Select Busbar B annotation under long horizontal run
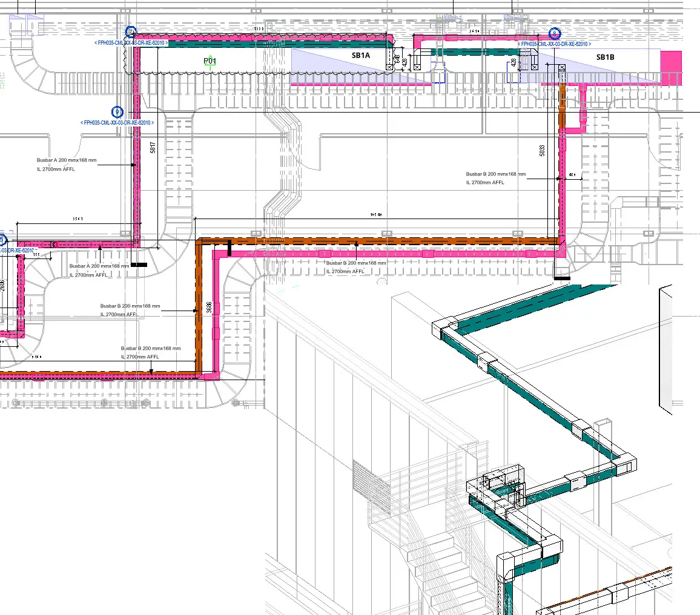Viewport: 700px width, 615px height. point(356,267)
